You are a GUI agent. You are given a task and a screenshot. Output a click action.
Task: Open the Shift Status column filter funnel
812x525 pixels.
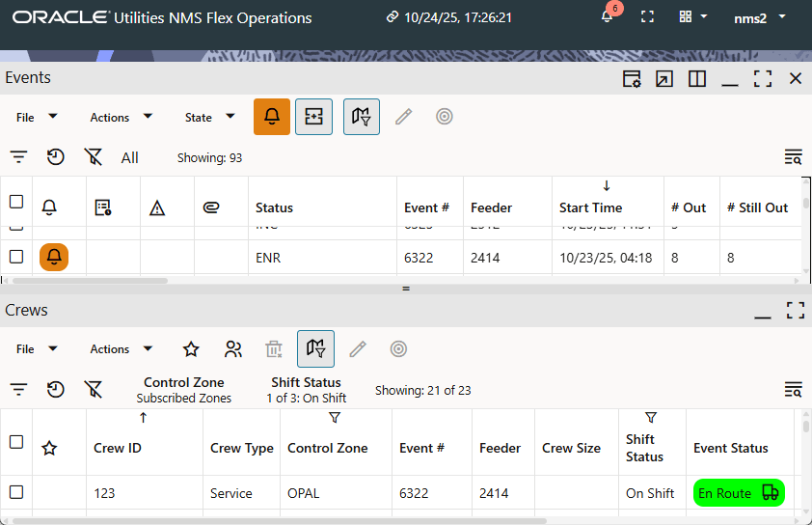click(x=651, y=418)
